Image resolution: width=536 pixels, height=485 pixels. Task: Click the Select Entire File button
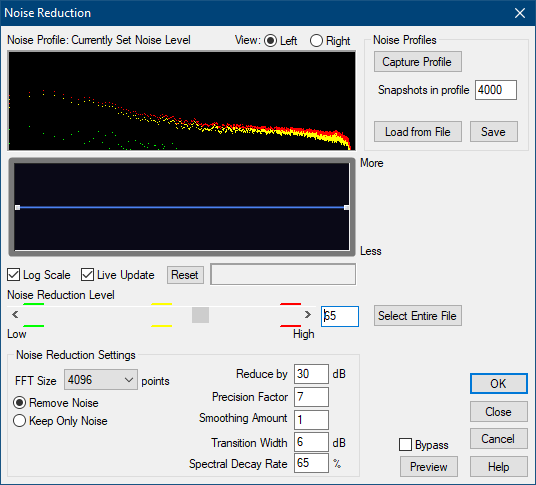(x=418, y=315)
